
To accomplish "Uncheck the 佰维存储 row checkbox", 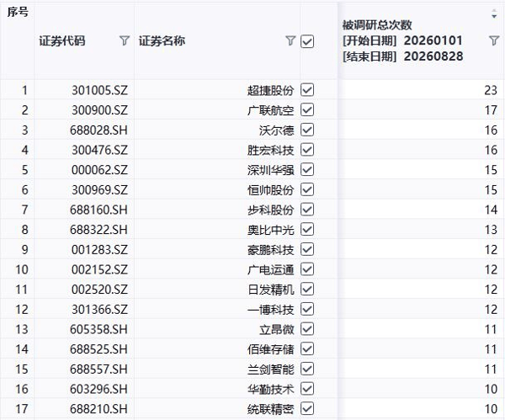I will point(307,349).
